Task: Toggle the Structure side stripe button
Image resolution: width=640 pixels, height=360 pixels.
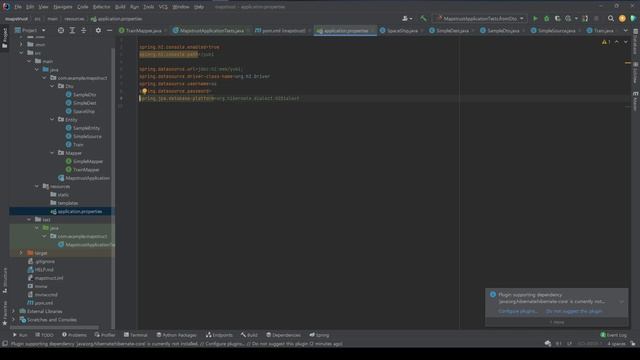Action: click(x=5, y=280)
